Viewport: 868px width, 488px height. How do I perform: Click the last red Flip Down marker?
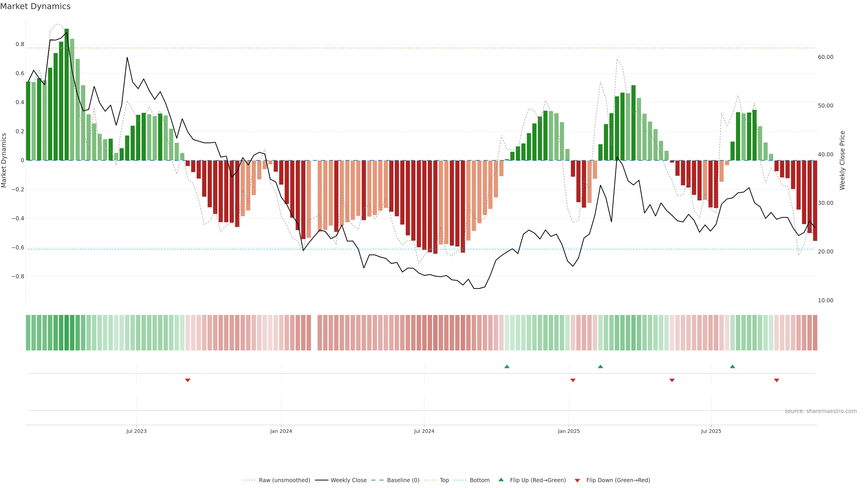(x=776, y=380)
